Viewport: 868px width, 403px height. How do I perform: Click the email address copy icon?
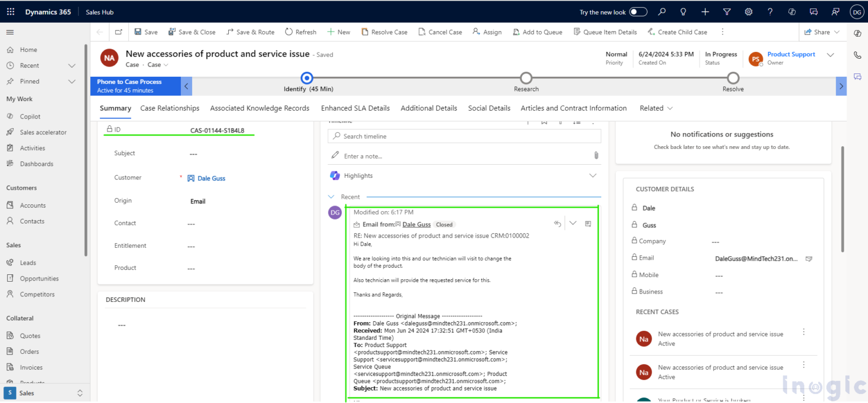808,259
